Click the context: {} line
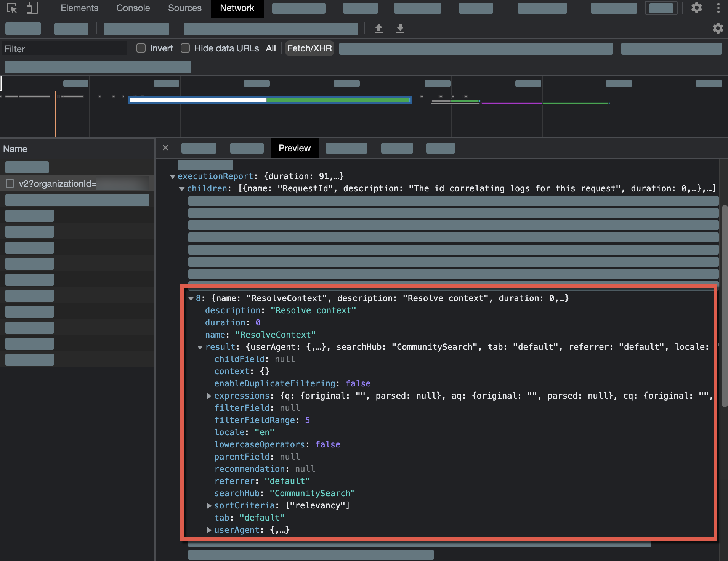The image size is (728, 561). pos(242,371)
